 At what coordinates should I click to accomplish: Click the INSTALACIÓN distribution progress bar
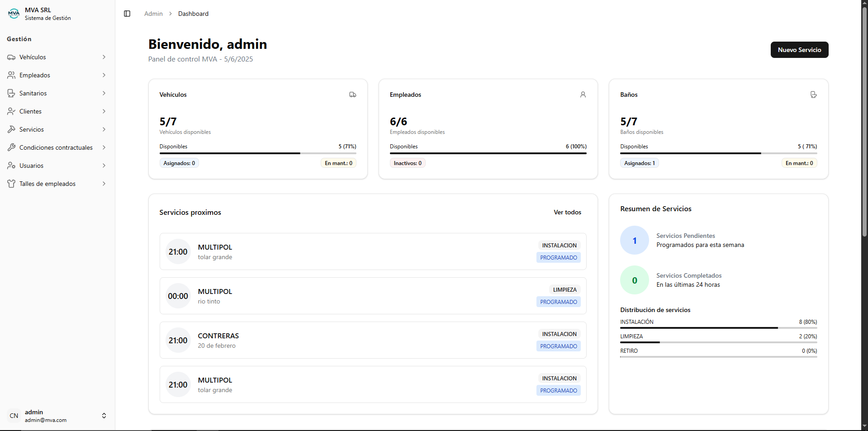pos(718,327)
